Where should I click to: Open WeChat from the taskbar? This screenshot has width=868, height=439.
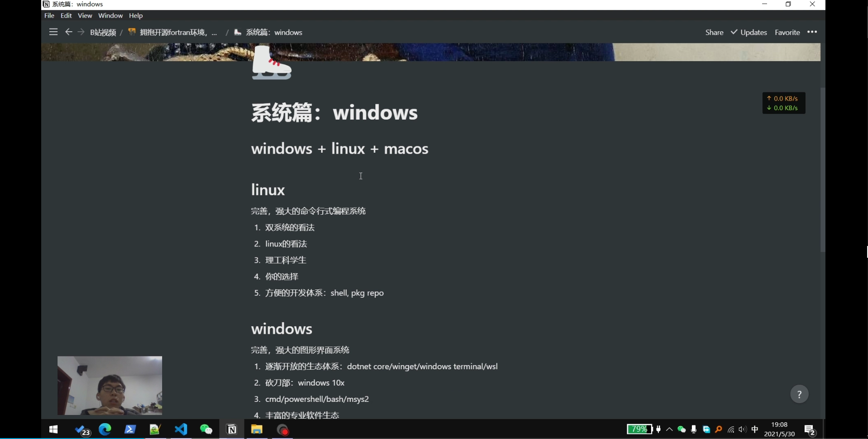point(206,429)
